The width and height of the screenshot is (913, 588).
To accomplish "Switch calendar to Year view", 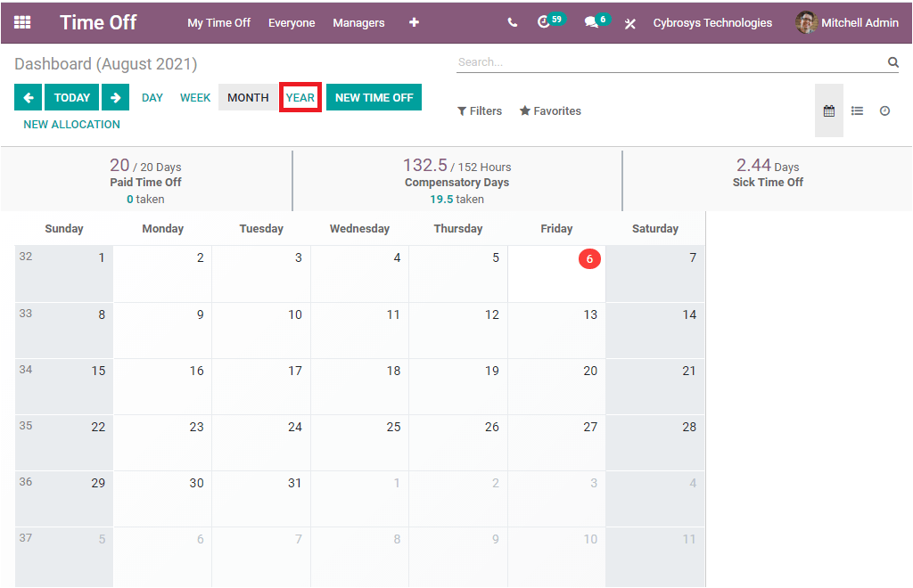I will (x=300, y=98).
